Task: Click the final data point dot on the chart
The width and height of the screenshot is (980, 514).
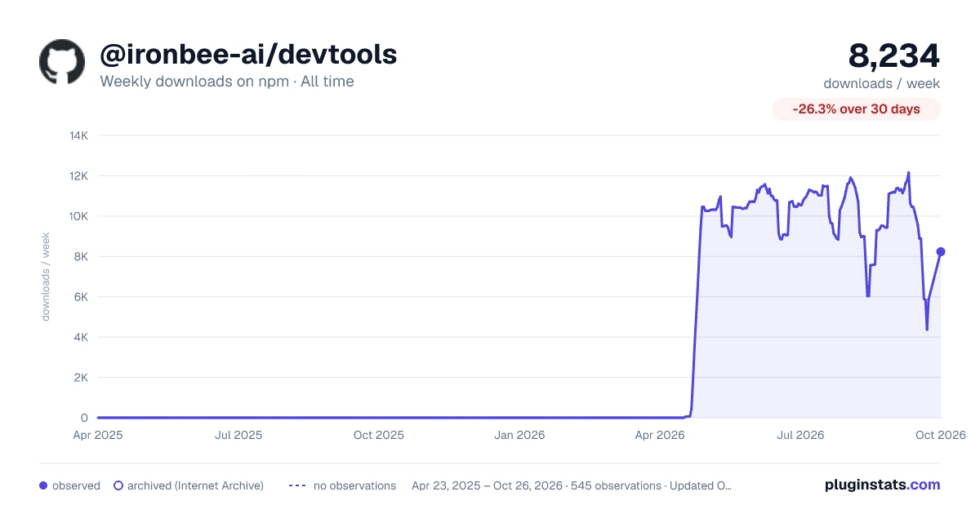Action: click(x=941, y=251)
